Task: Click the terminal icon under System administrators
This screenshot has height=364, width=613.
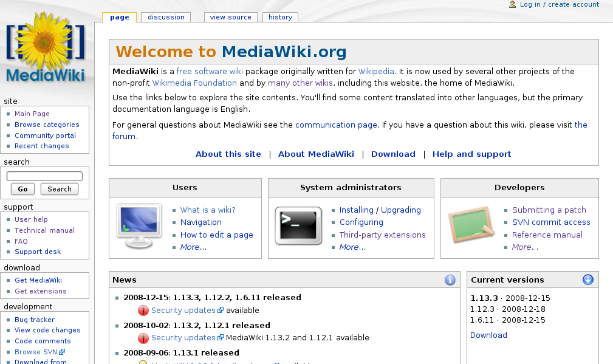Action: (x=298, y=225)
